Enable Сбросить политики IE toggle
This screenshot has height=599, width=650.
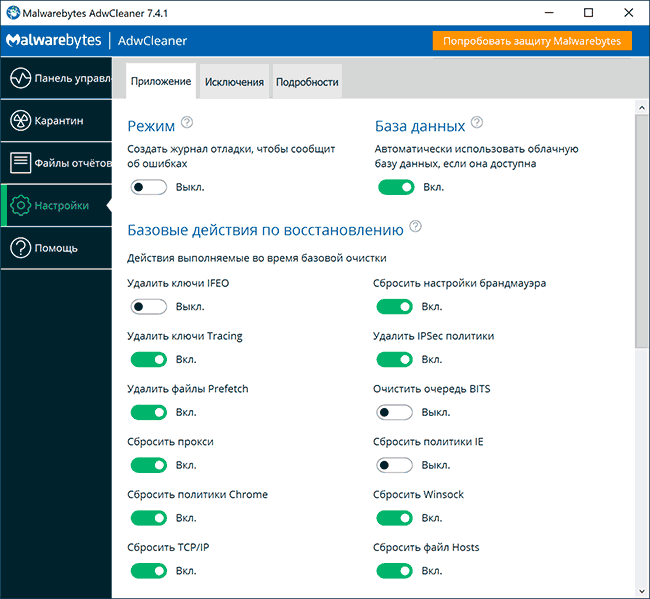(x=395, y=465)
